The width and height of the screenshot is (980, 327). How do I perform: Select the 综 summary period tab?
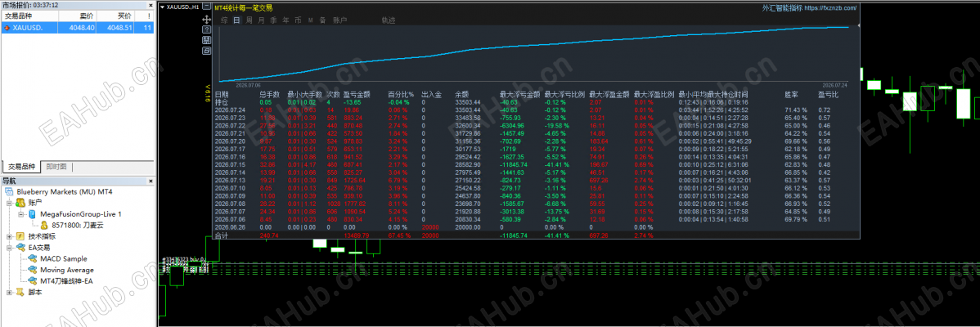[x=224, y=20]
